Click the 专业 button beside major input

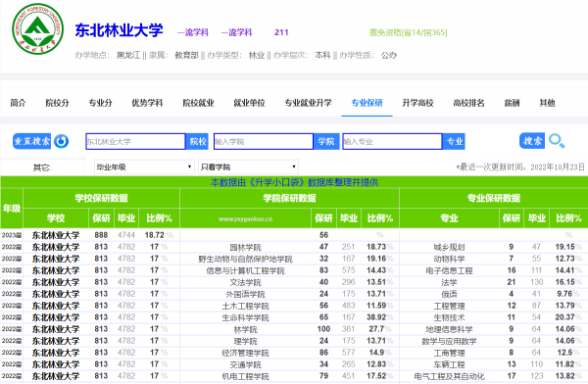454,141
